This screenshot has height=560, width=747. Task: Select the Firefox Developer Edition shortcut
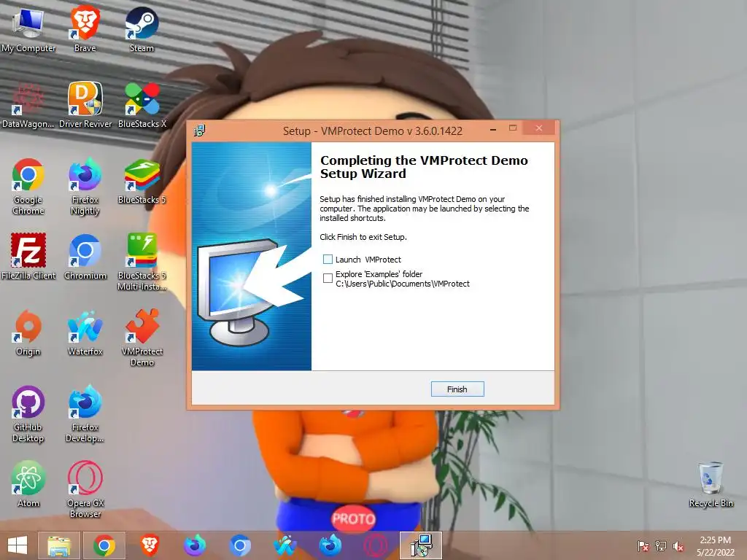pos(85,413)
